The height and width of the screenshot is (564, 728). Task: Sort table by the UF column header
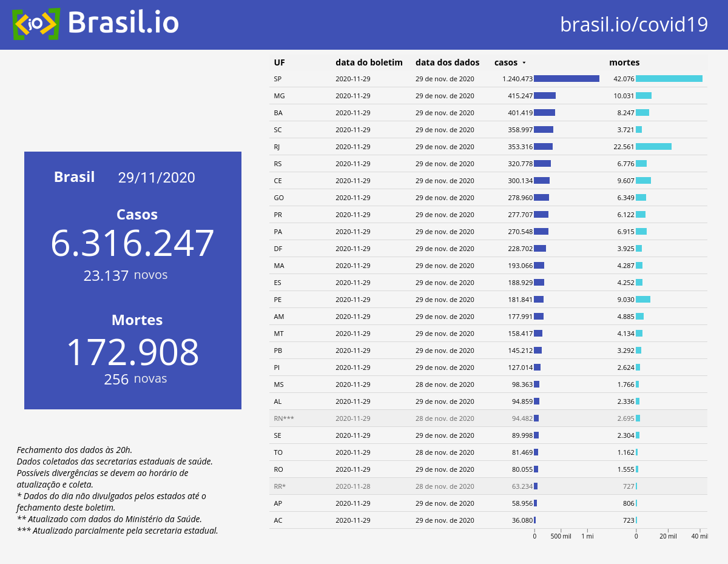pyautogui.click(x=279, y=62)
